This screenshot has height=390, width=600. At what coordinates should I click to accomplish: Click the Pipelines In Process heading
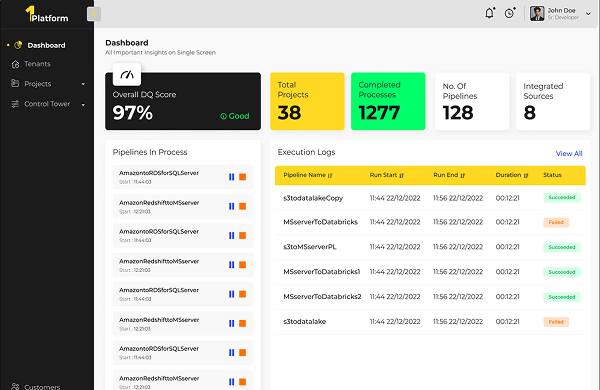150,152
